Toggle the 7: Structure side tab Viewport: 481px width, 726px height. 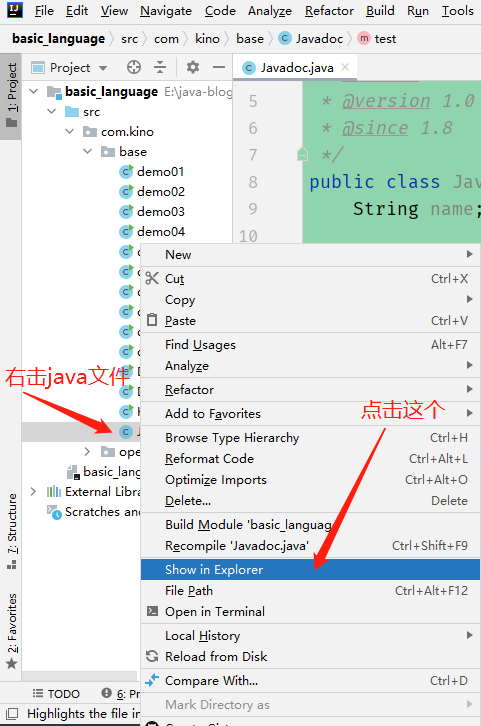tap(12, 531)
